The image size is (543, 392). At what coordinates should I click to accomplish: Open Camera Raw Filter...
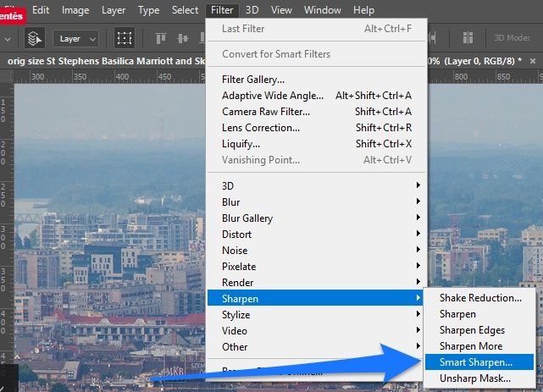[x=315, y=112]
